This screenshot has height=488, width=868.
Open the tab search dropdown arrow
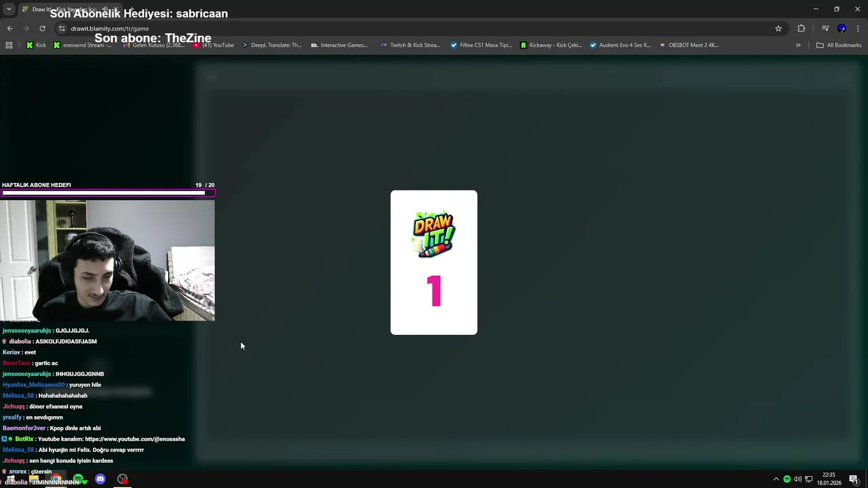tap(9, 9)
